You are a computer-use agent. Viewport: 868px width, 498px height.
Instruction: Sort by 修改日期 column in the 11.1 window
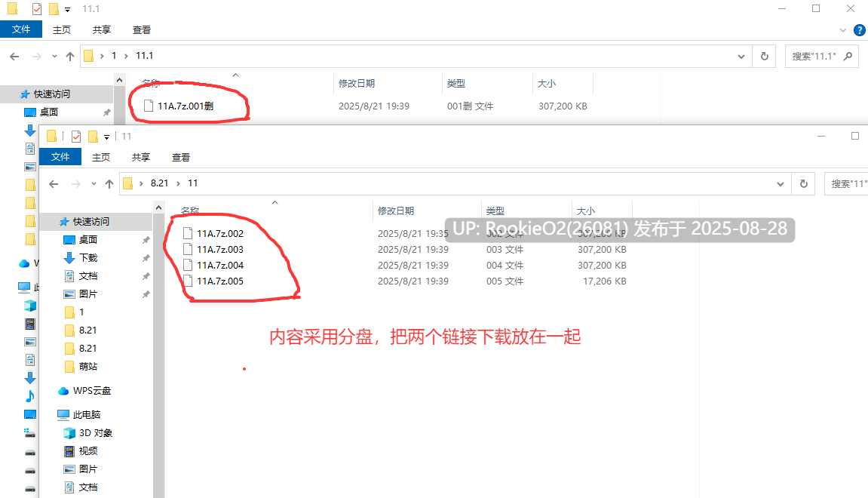pos(357,83)
